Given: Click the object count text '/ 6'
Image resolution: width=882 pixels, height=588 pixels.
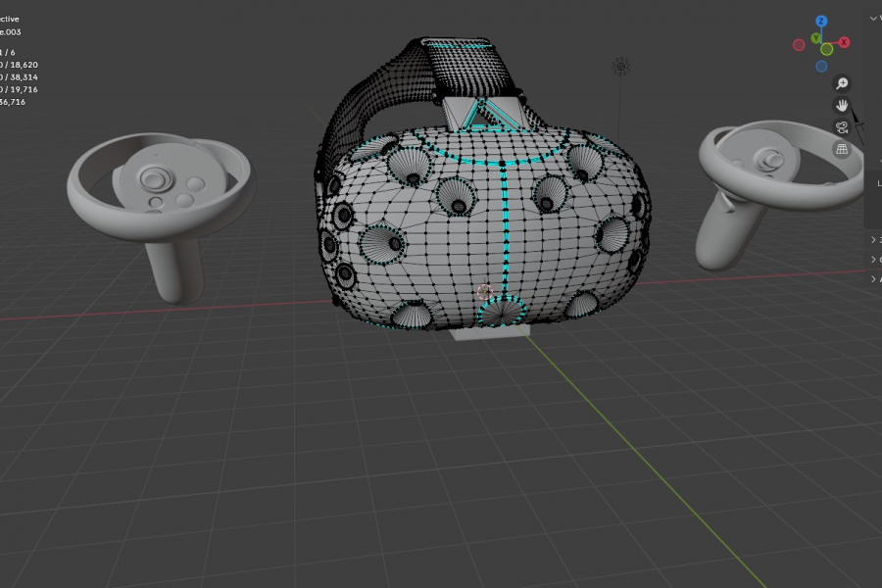Looking at the screenshot, I should 11,52.
